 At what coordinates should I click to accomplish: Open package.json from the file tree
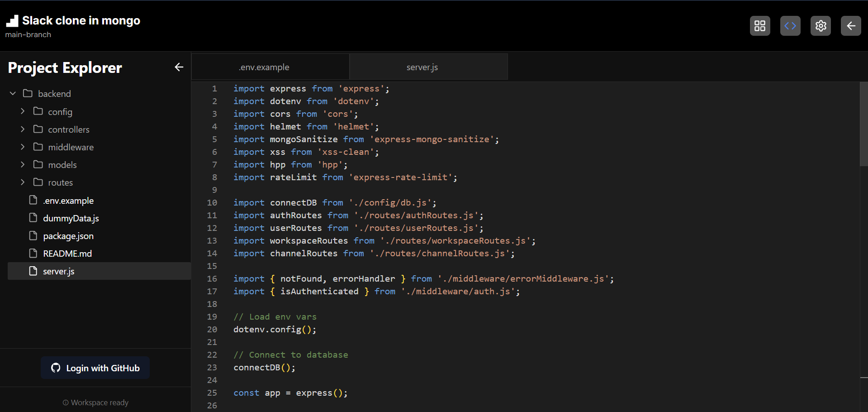tap(68, 236)
